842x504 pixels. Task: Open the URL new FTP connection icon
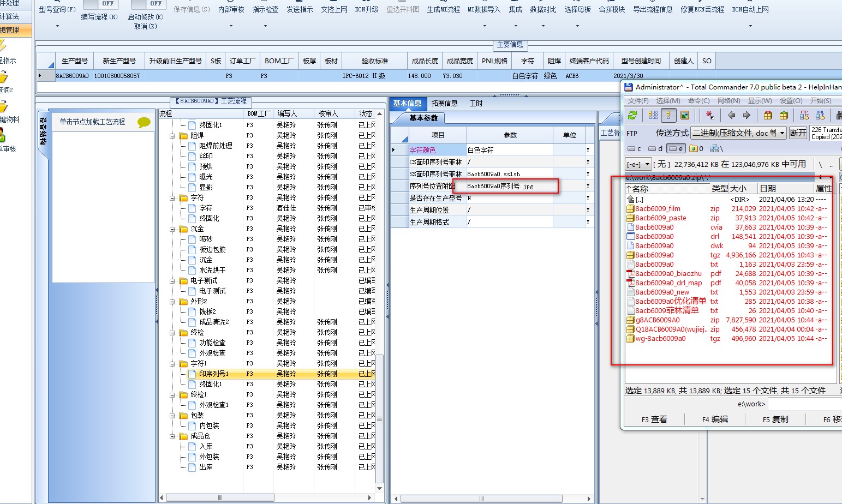[820, 115]
